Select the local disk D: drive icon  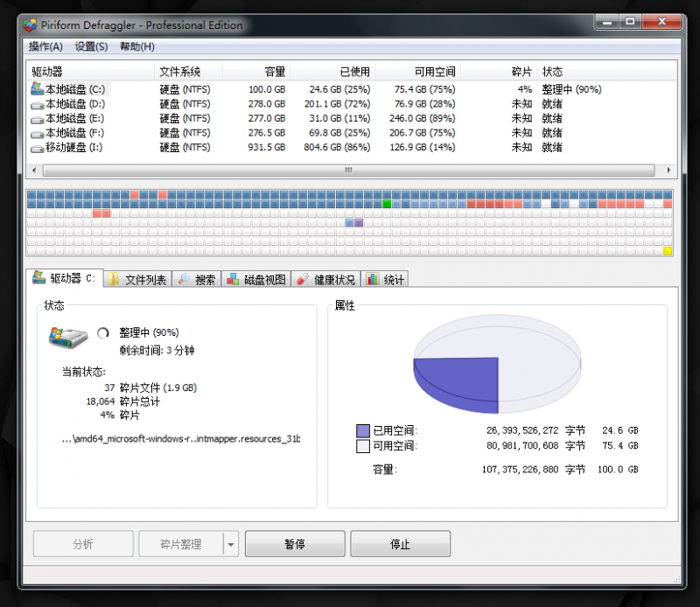[37, 105]
